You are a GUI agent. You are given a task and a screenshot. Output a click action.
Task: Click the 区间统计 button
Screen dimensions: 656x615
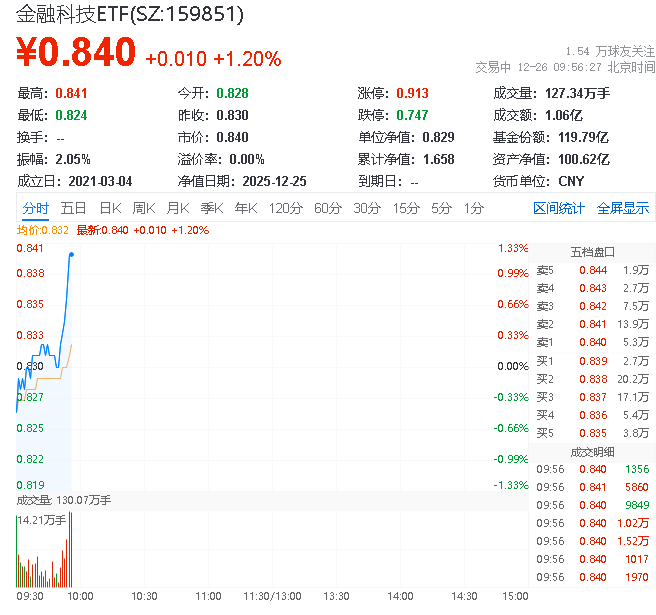[558, 208]
